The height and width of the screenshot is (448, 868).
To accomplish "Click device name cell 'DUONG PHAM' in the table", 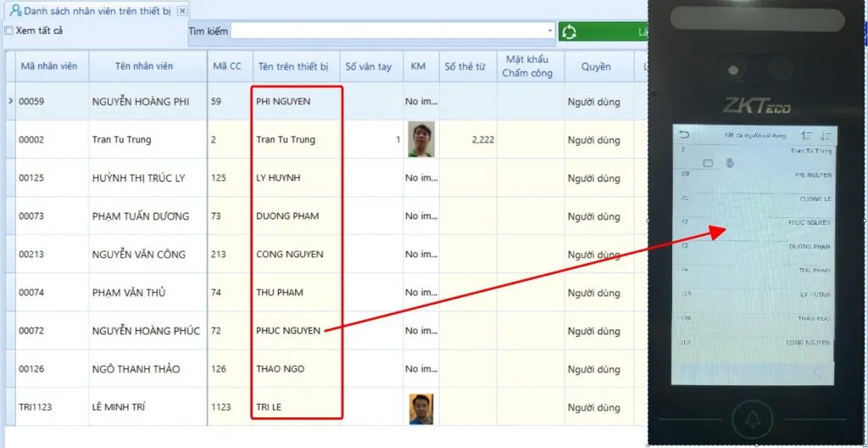I will 296,216.
